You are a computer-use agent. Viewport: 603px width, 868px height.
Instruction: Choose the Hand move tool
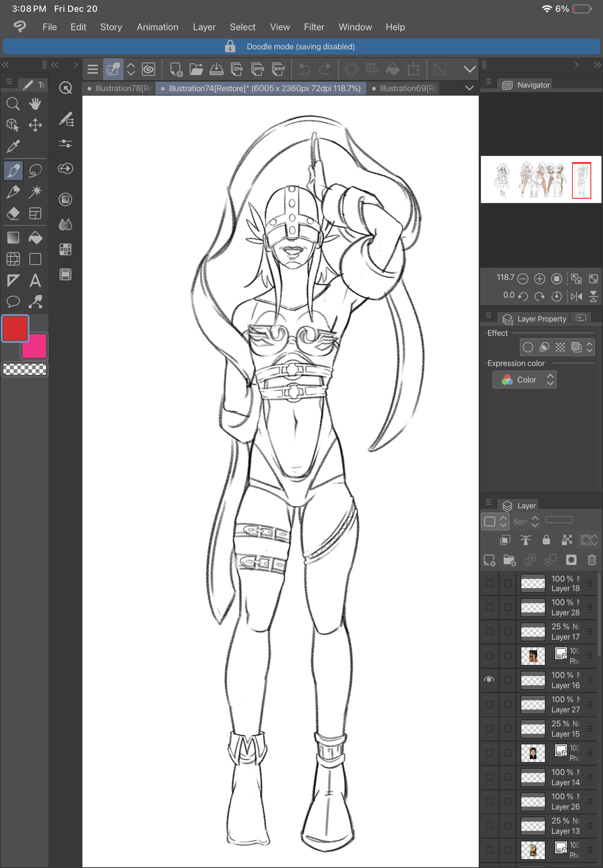tap(35, 104)
